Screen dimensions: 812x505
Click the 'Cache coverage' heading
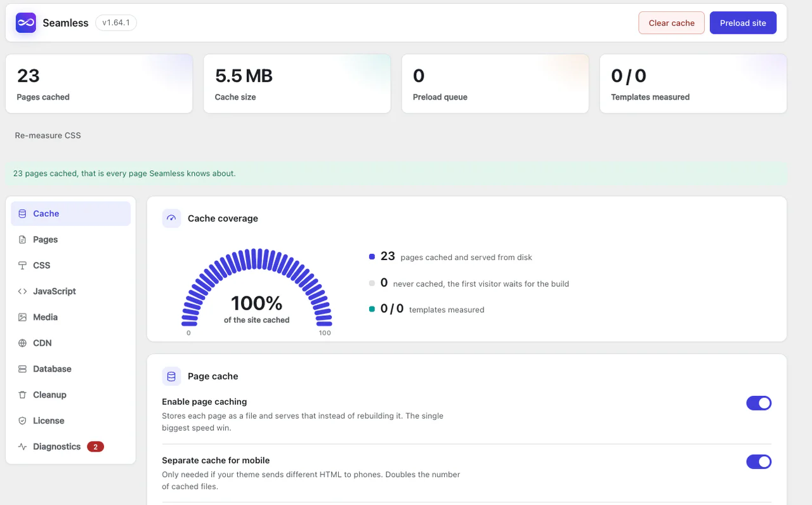click(x=223, y=218)
